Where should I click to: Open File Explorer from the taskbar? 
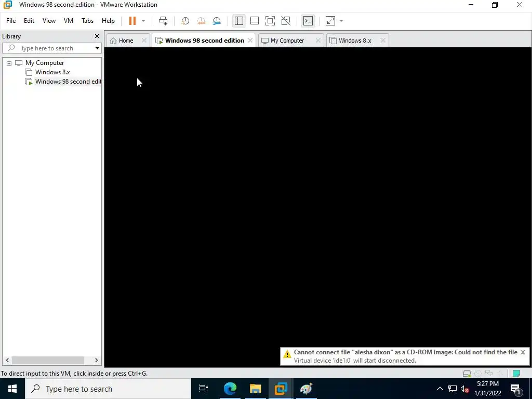(x=256, y=389)
